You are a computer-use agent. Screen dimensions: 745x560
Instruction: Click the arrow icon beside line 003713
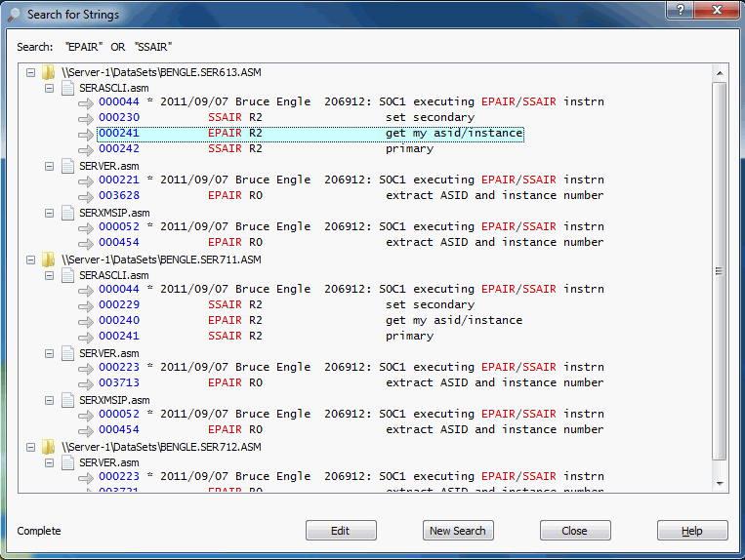click(x=86, y=384)
